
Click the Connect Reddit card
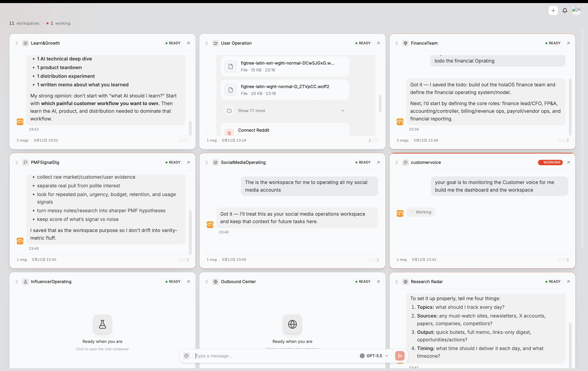pos(285,129)
